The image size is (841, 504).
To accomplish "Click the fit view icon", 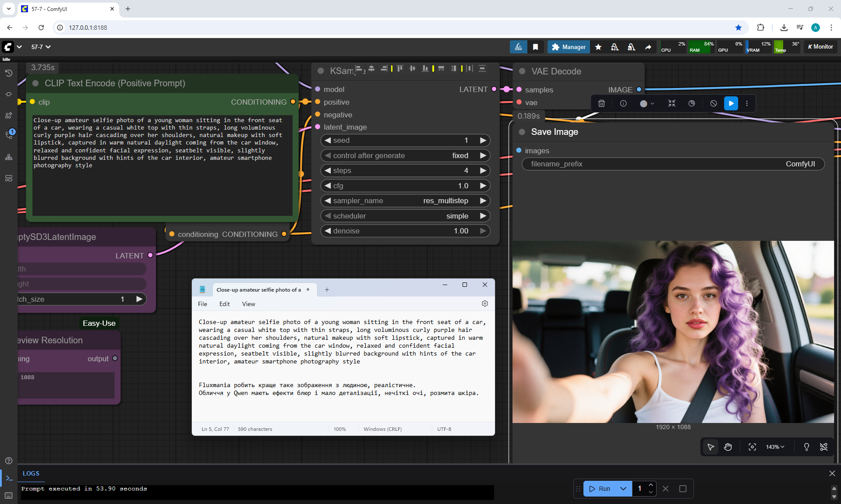I will pyautogui.click(x=752, y=447).
